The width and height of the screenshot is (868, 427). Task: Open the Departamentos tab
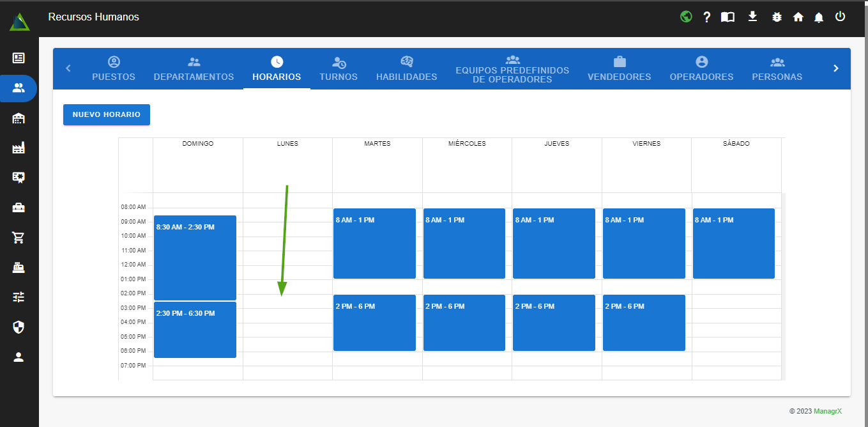coord(194,69)
